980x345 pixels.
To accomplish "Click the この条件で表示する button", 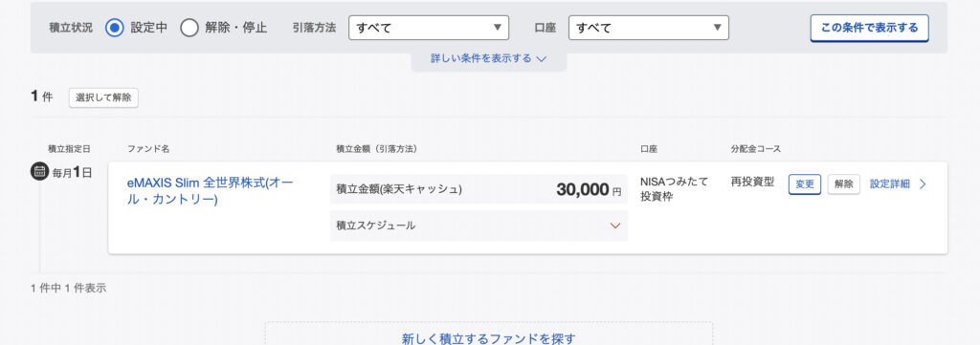I will (x=869, y=28).
